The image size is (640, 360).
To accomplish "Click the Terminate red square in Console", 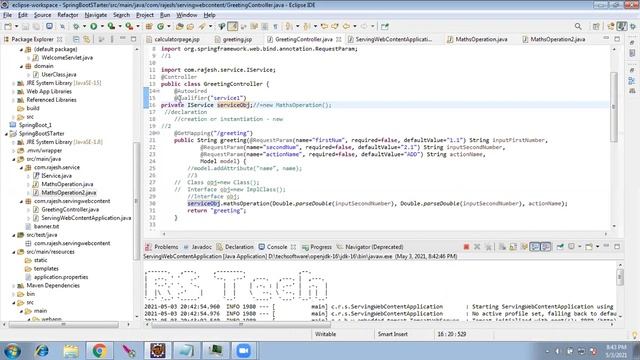I will [x=466, y=247].
